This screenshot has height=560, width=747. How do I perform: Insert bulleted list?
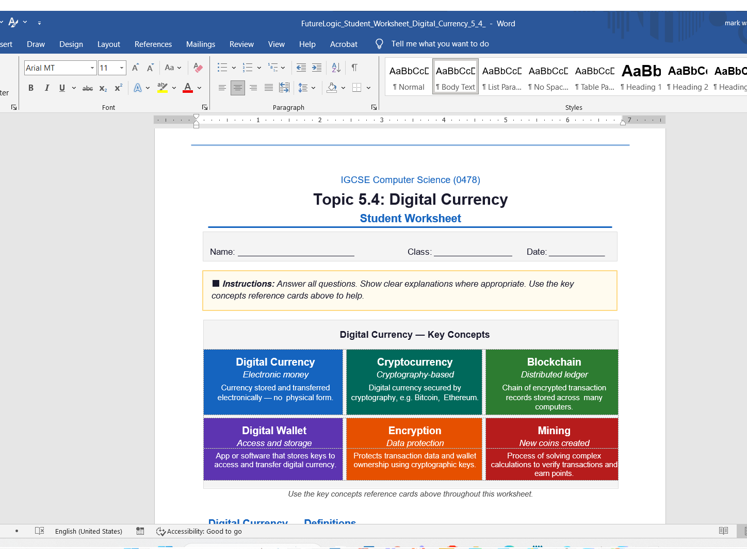[x=222, y=68]
